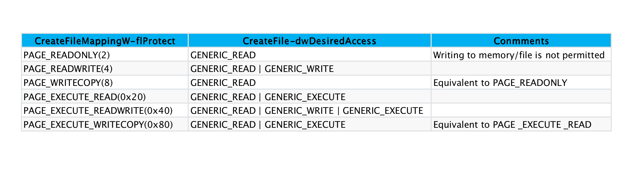Select the PAGE_EXECUTE_WRITECOPY(0x80) cell
644x175 pixels.
(x=98, y=125)
